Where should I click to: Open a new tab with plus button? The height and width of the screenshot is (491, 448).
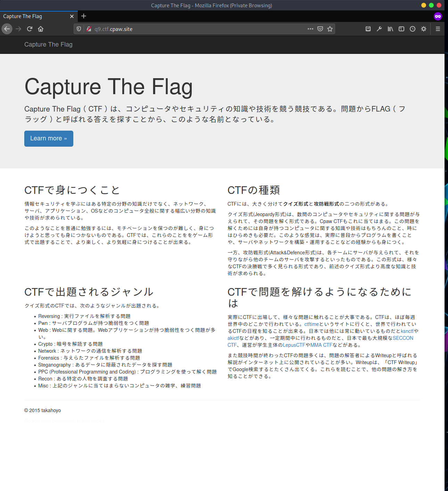click(x=84, y=16)
